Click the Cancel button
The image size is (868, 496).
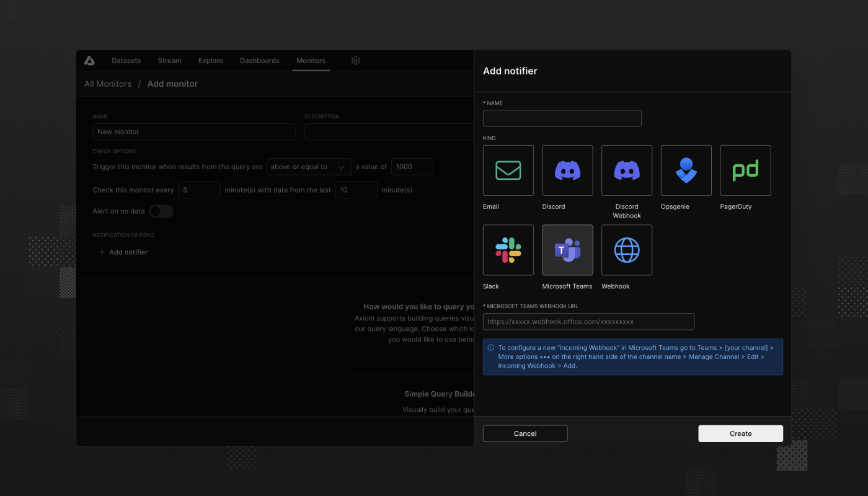pyautogui.click(x=525, y=433)
